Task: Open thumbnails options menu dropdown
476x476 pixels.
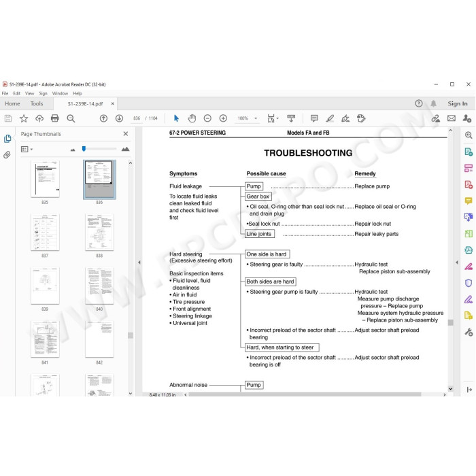Action: pyautogui.click(x=27, y=149)
